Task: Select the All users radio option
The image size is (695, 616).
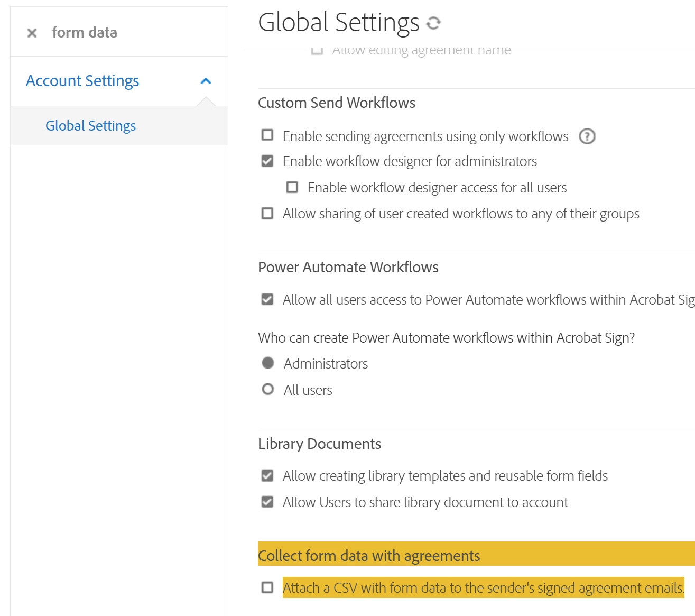Action: click(268, 390)
